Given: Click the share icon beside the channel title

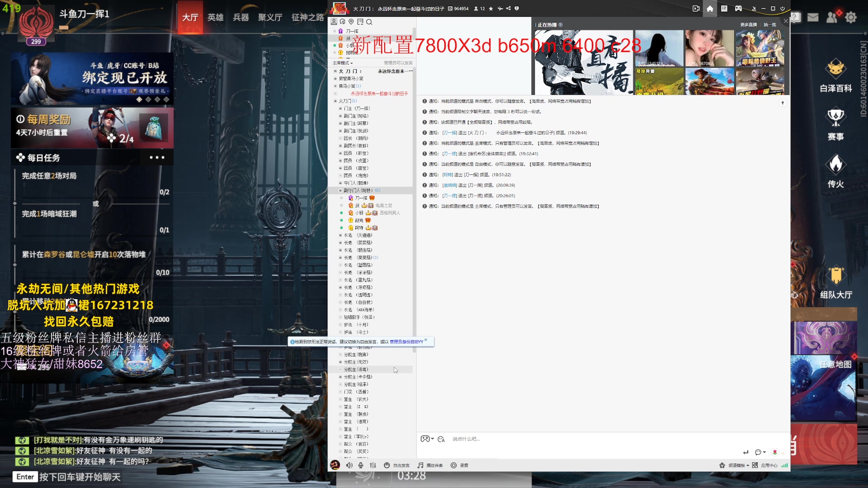Looking at the screenshot, I should point(509,9).
